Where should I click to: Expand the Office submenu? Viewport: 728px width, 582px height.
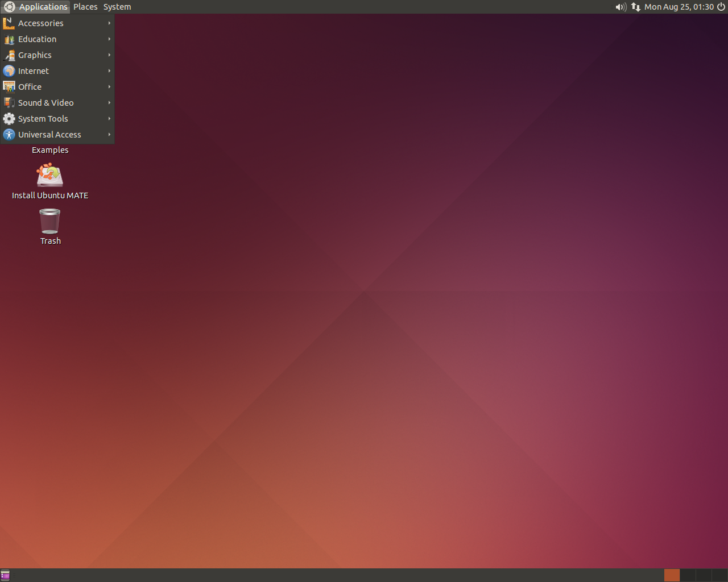click(57, 87)
